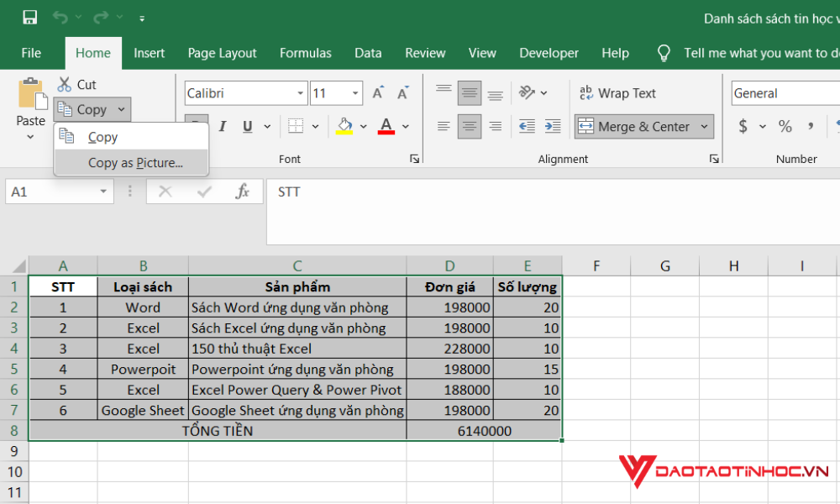Select the Increase Indent icon

point(552,125)
